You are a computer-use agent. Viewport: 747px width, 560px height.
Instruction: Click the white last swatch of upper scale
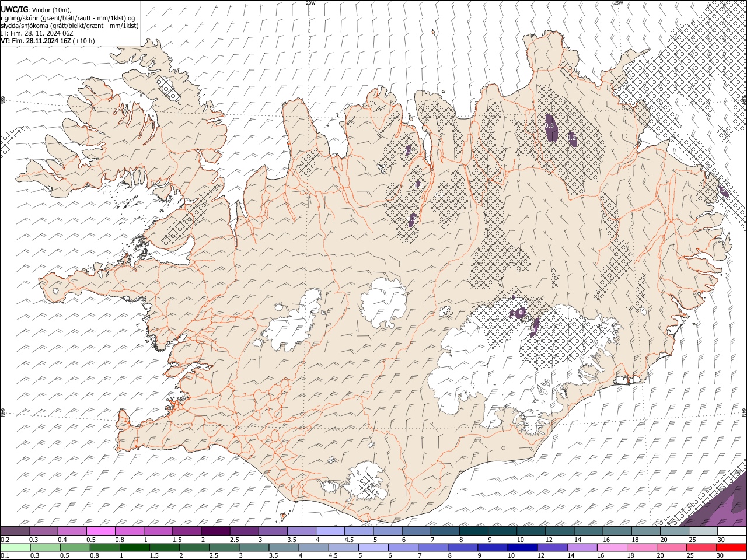[x=732, y=531]
